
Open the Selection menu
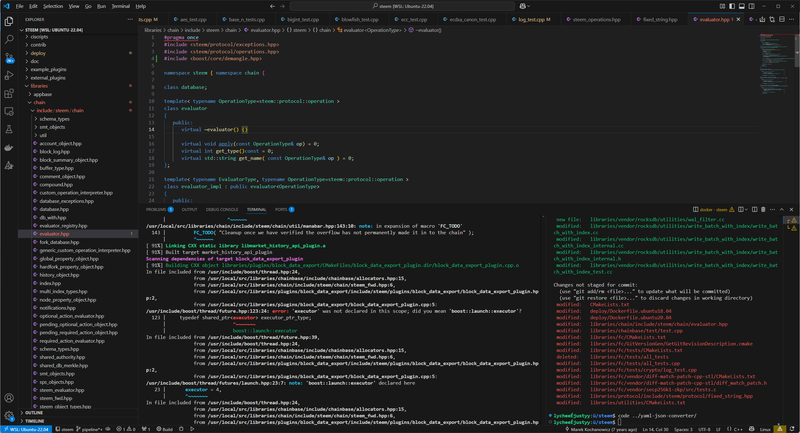53,6
